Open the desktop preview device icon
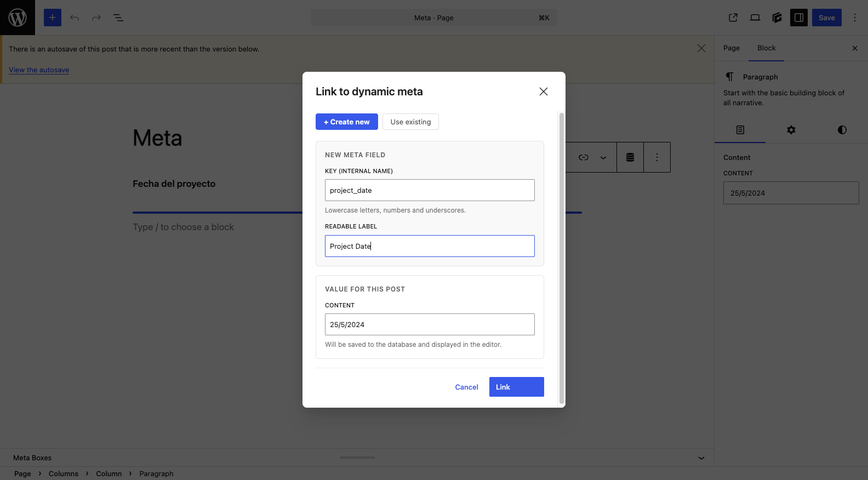Screen dimensions: 868x480 (755, 18)
